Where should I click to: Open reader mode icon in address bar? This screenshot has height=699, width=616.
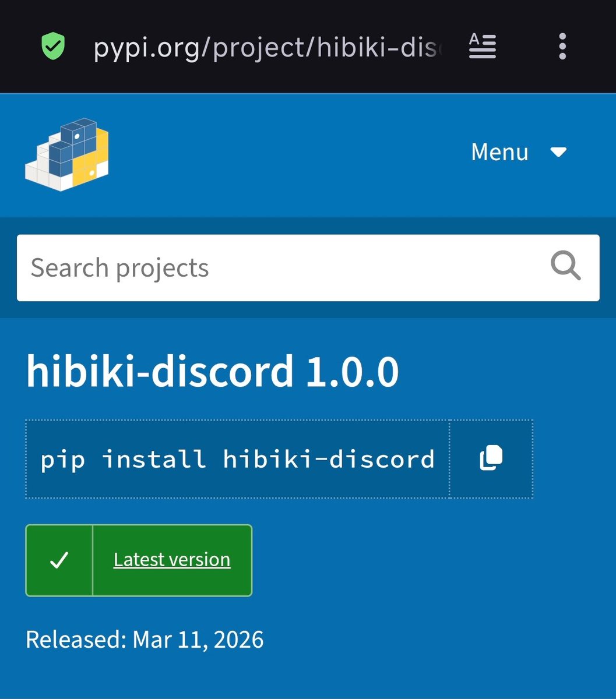coord(482,46)
